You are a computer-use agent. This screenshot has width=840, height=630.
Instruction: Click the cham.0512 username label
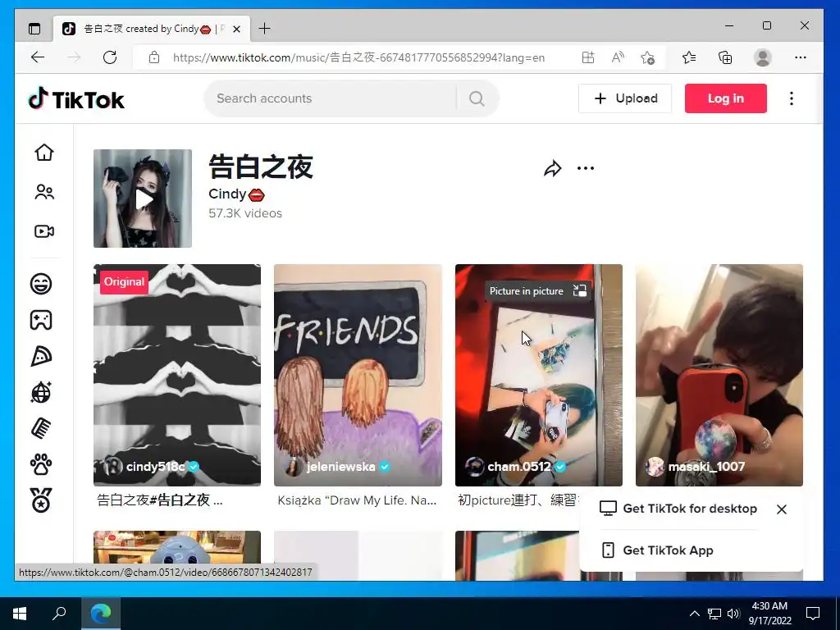pos(518,467)
